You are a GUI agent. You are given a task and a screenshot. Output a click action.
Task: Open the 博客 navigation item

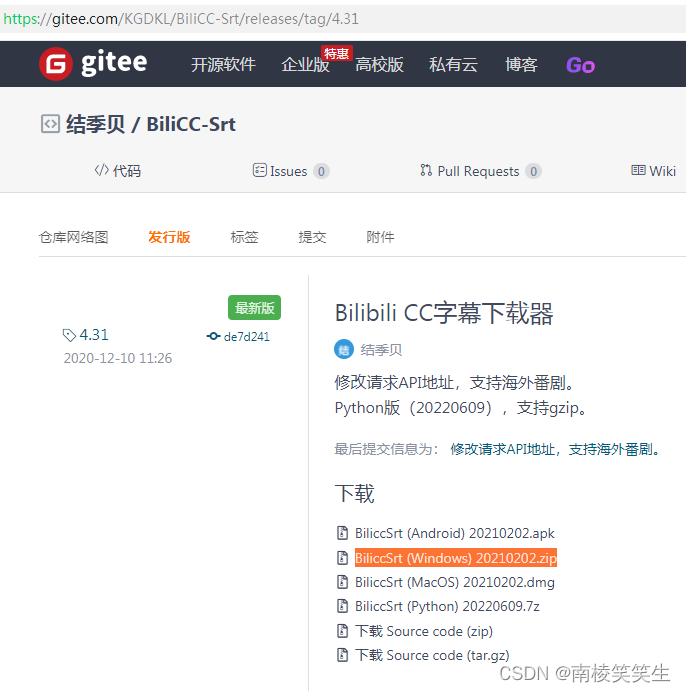[x=521, y=65]
